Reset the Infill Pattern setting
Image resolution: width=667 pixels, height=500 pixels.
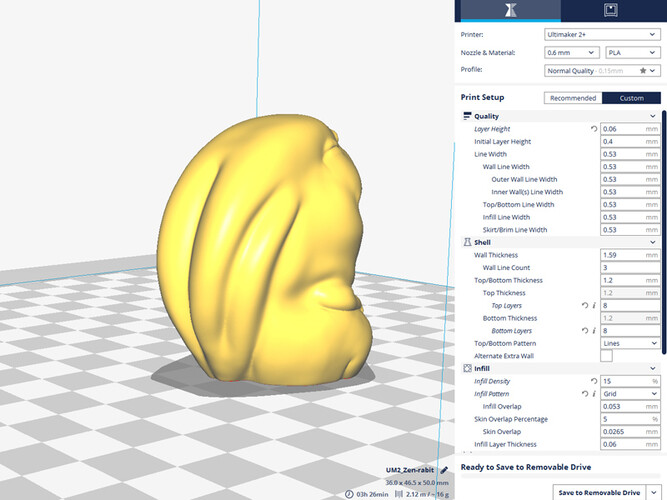click(585, 394)
